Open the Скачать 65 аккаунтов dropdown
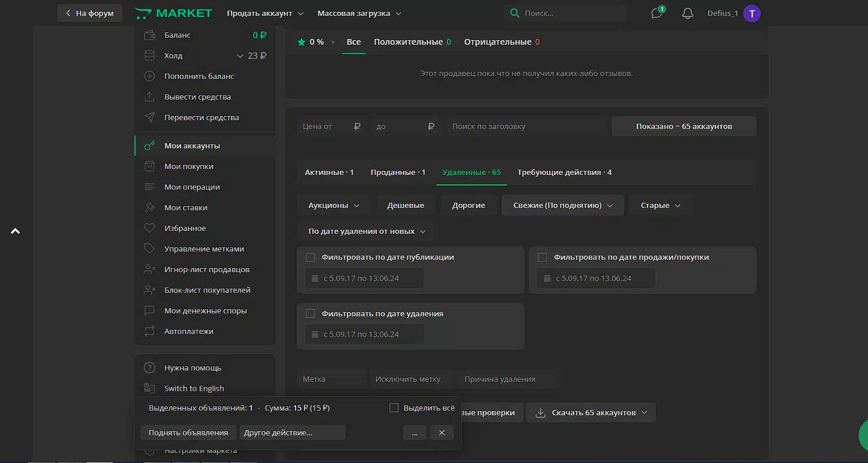Viewport: 868px width, 463px height. coord(591,412)
